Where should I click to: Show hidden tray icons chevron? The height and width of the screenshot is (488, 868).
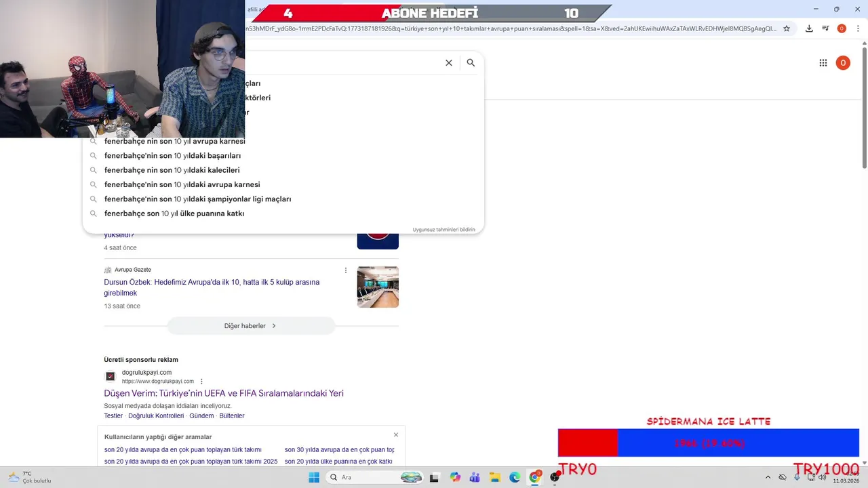(x=768, y=477)
